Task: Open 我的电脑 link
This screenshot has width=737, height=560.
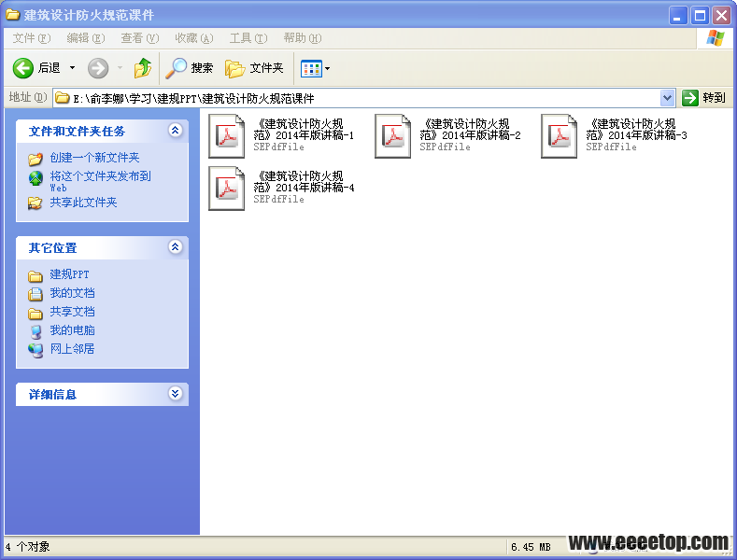Action: [x=72, y=330]
